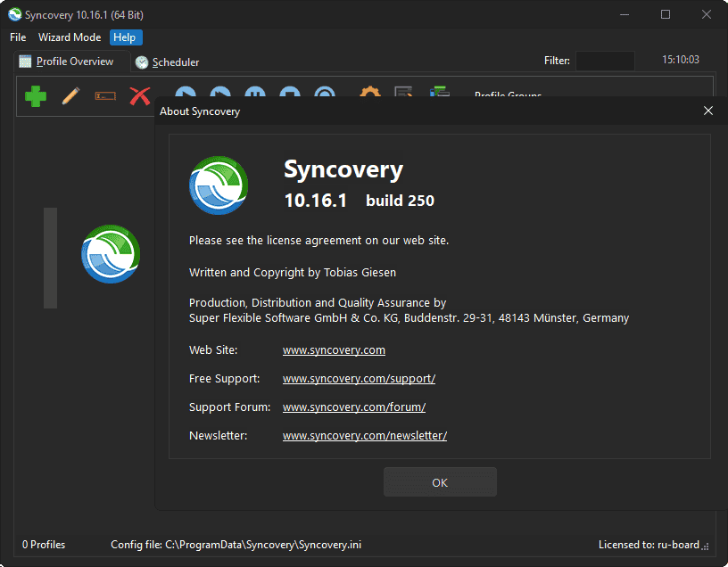
Task: Open the Newsletter link
Action: tap(365, 436)
